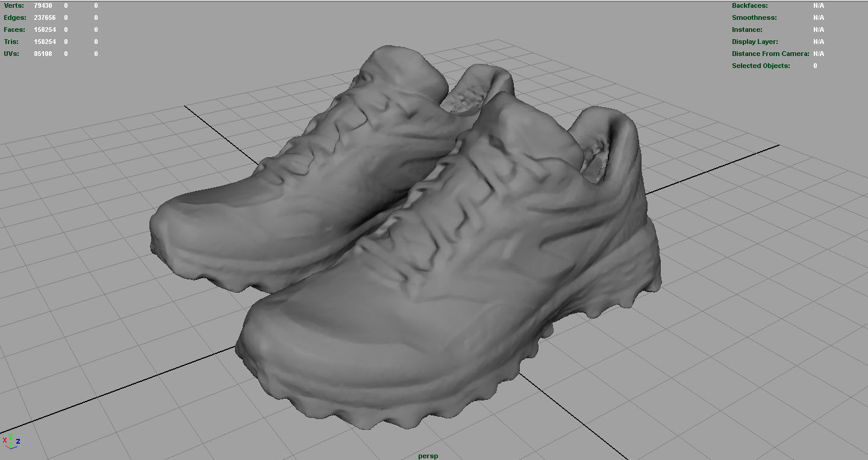Click the 158254 value in the Tris row
Image resolution: width=868 pixels, height=460 pixels.
pyautogui.click(x=45, y=42)
